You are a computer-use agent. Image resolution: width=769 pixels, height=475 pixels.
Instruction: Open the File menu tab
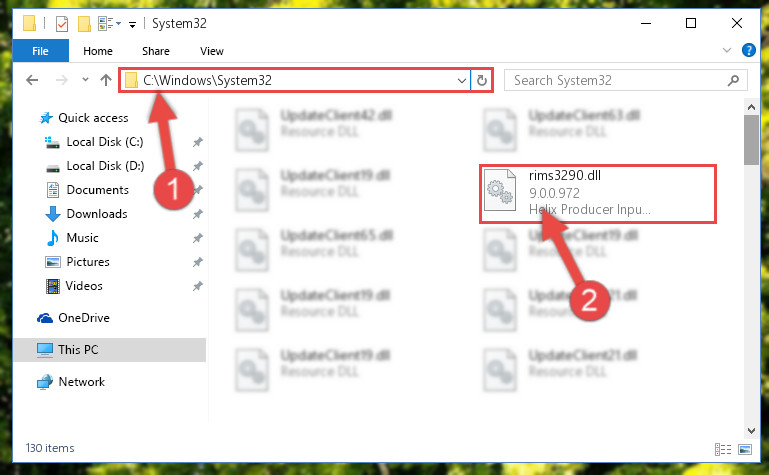tap(41, 51)
